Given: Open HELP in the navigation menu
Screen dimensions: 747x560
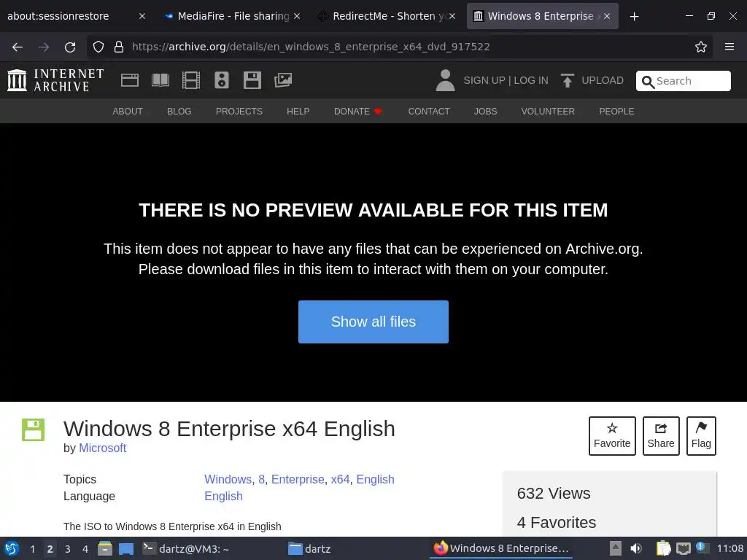Looking at the screenshot, I should (x=298, y=112).
